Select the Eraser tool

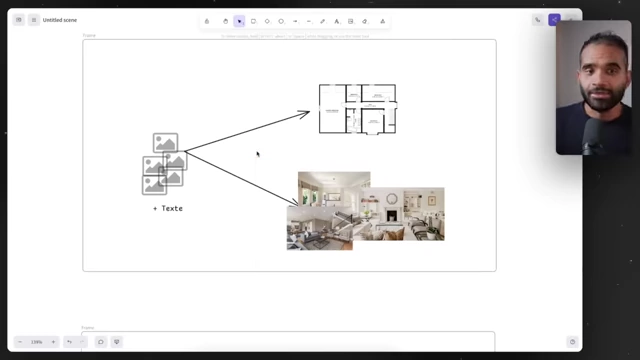pyautogui.click(x=365, y=21)
